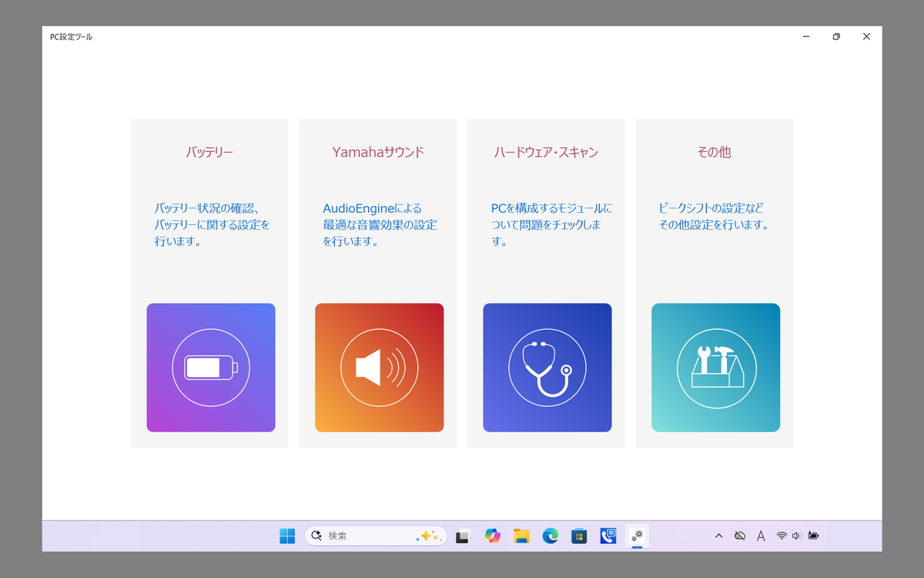Screen dimensions: 924x578
Task: Launch Copilot from the taskbar
Action: point(493,536)
